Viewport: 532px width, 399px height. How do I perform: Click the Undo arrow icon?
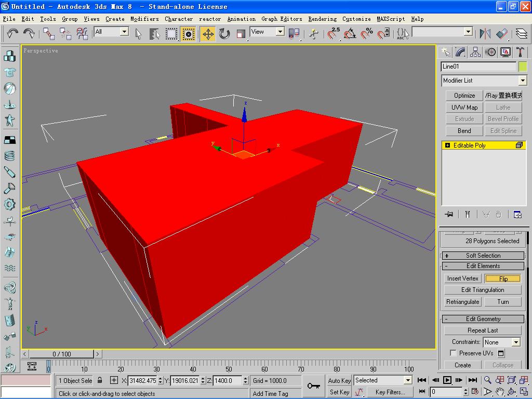click(x=12, y=33)
